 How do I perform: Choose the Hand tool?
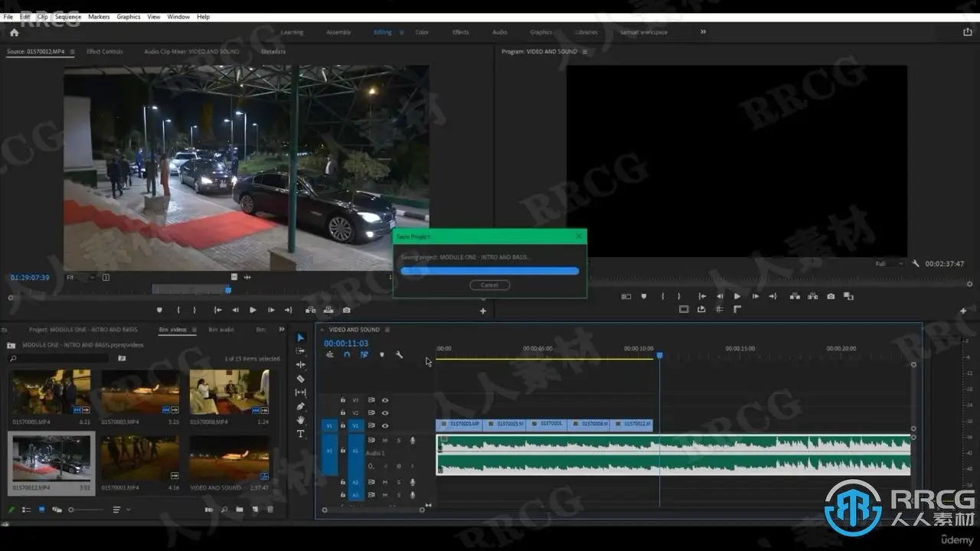[301, 420]
